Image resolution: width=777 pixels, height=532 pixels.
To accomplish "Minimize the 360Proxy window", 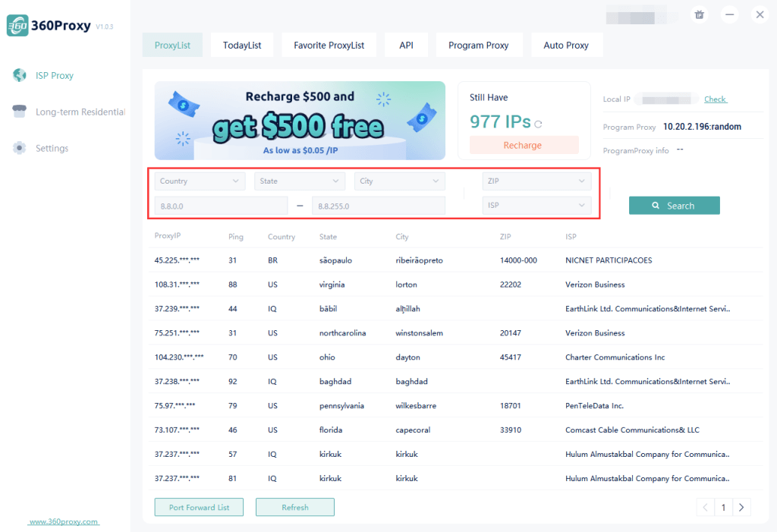I will [729, 15].
